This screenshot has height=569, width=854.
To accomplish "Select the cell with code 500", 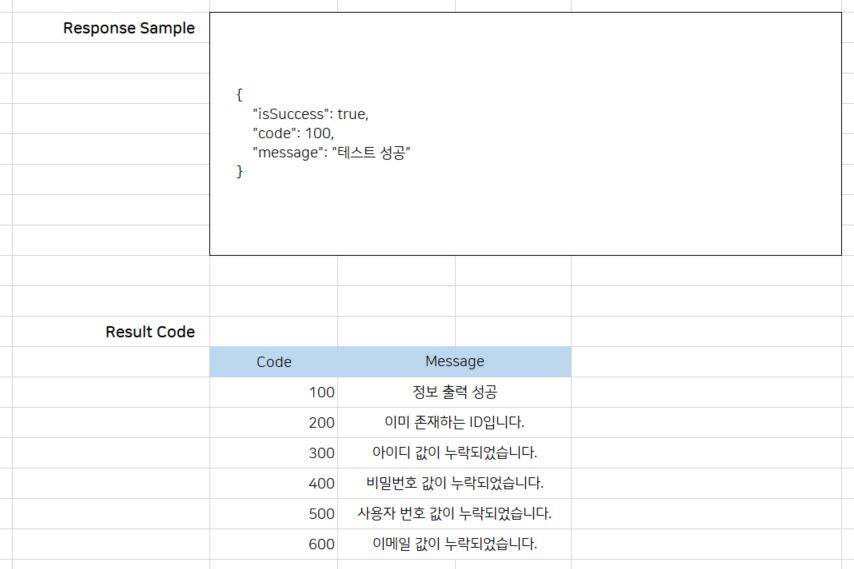I will pos(273,514).
